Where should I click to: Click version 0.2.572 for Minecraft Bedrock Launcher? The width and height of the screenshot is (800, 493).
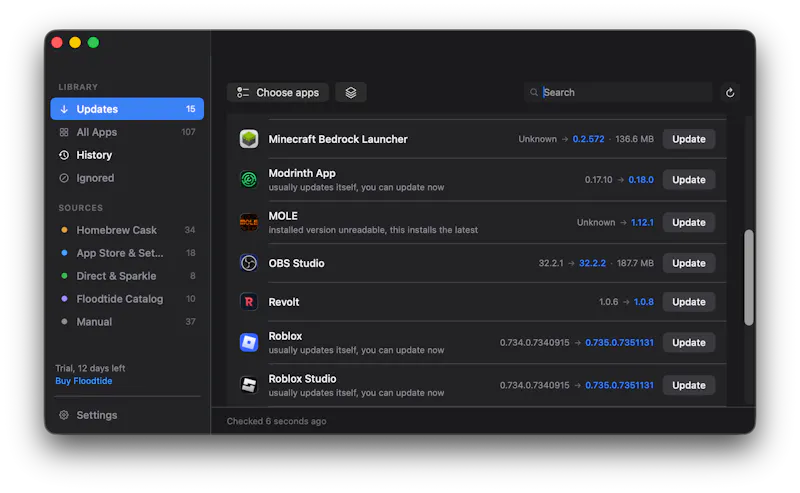click(x=588, y=139)
